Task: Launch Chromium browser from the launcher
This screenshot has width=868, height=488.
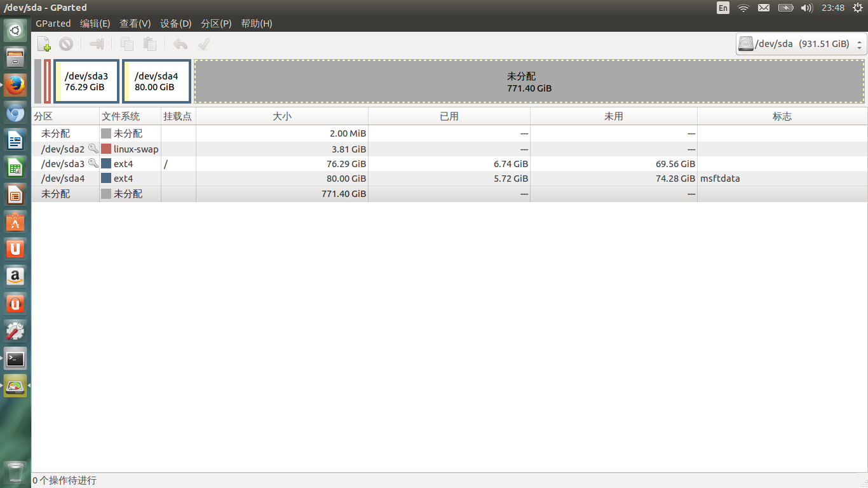Action: click(15, 112)
